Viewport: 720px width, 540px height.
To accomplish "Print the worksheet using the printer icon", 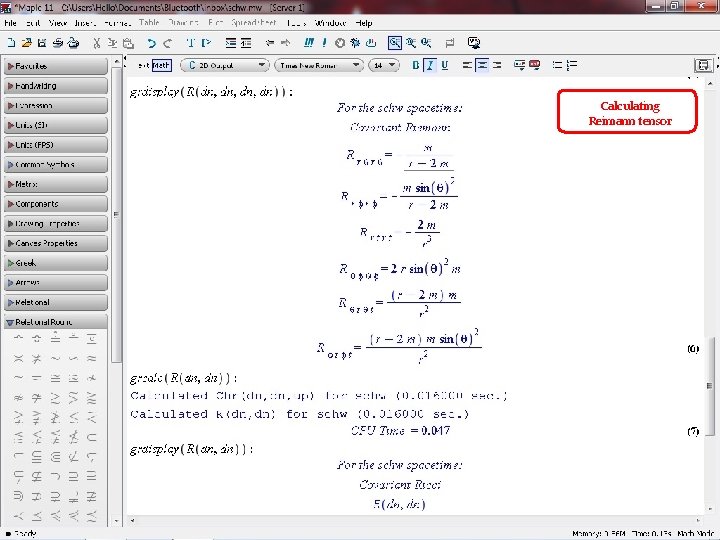I will pyautogui.click(x=57, y=43).
